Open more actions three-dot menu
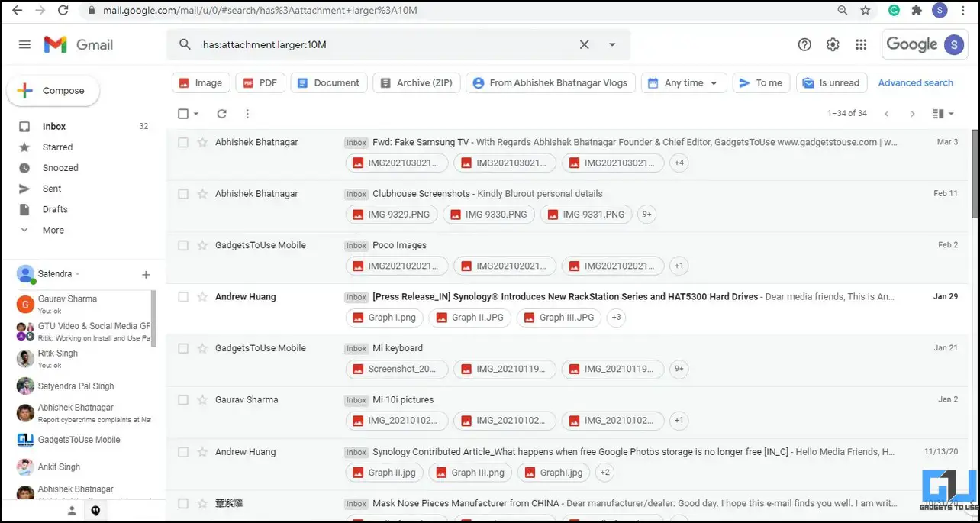This screenshot has width=980, height=523. [x=247, y=114]
